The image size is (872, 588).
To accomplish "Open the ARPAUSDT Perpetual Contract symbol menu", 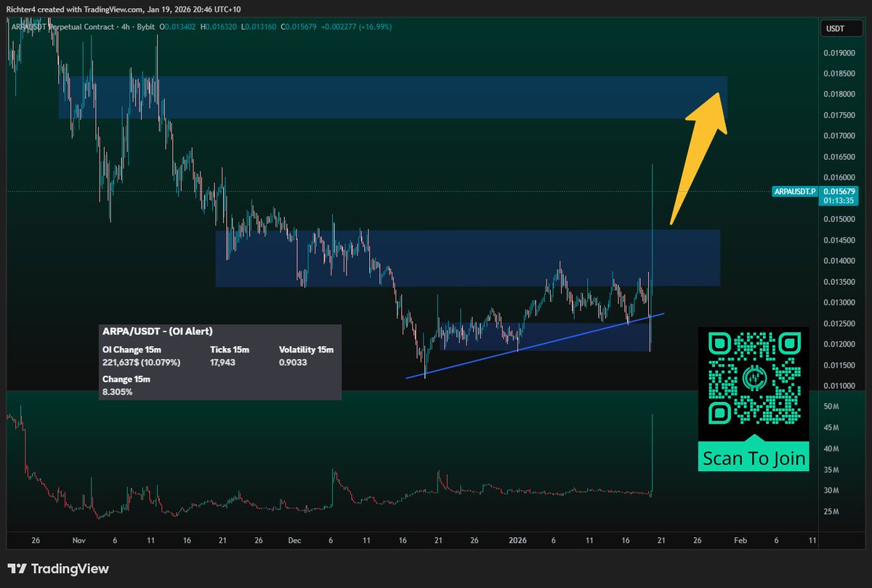I will point(51,26).
